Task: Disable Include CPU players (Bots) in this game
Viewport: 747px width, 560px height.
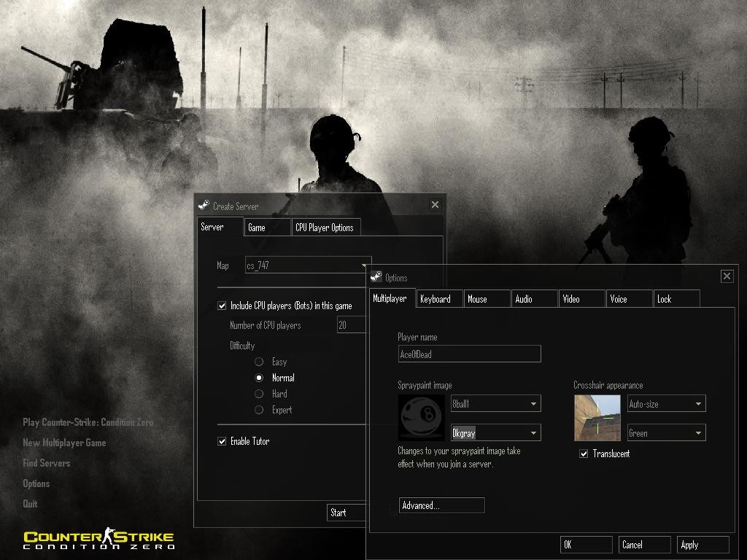Action: pyautogui.click(x=221, y=306)
